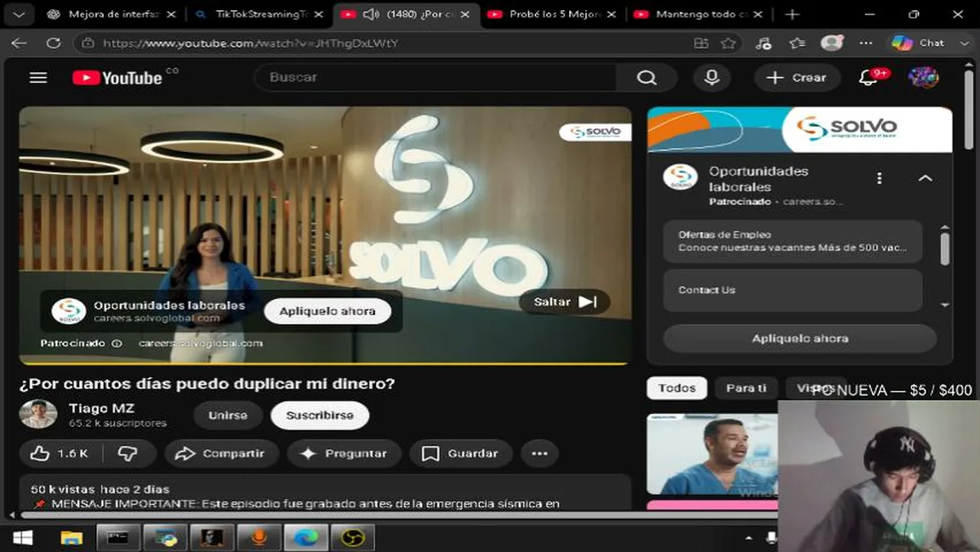Screen dimensions: 980x552
Task: View site information lock icon
Action: 88,43
